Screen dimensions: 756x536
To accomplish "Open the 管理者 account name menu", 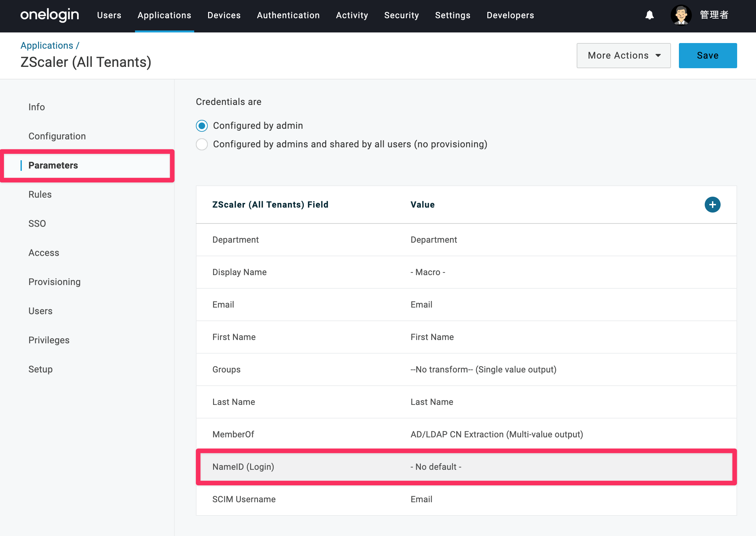I will pos(714,15).
